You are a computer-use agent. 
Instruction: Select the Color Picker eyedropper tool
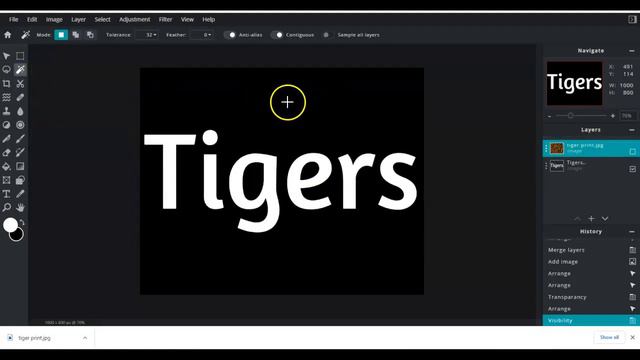point(20,194)
